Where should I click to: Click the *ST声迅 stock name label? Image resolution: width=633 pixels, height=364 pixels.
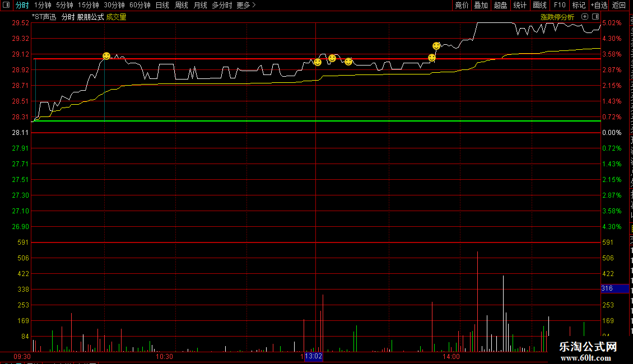coord(44,17)
